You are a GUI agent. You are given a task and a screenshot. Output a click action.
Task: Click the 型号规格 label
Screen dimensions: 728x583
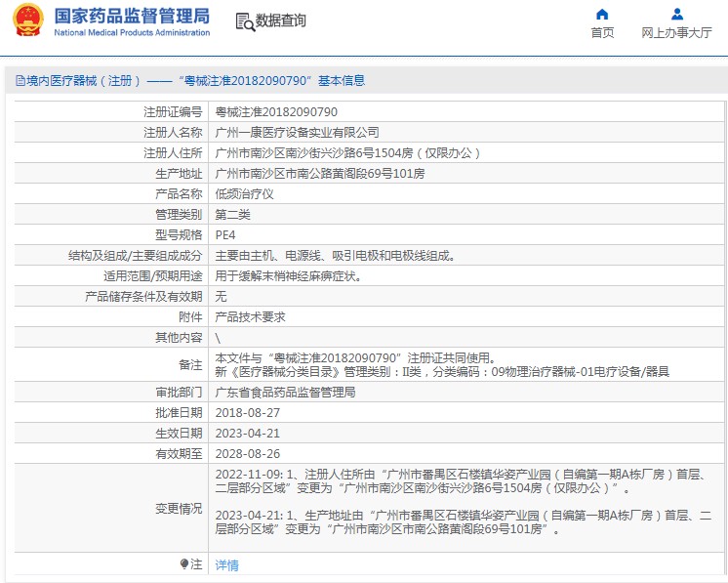click(x=179, y=235)
